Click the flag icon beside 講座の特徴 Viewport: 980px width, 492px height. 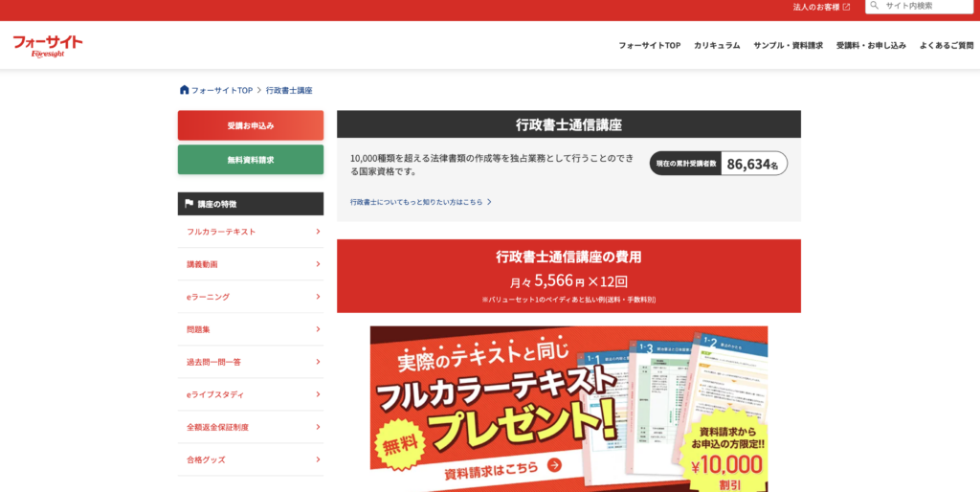[x=189, y=204]
